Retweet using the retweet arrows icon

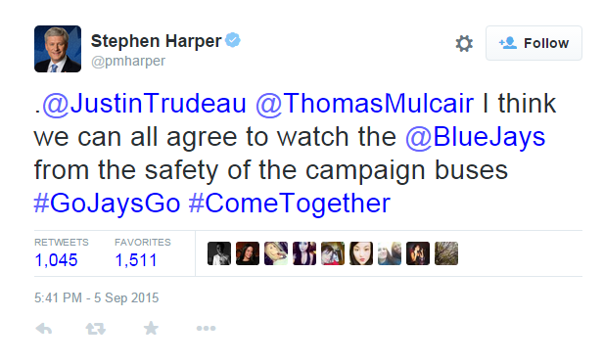tap(96, 329)
